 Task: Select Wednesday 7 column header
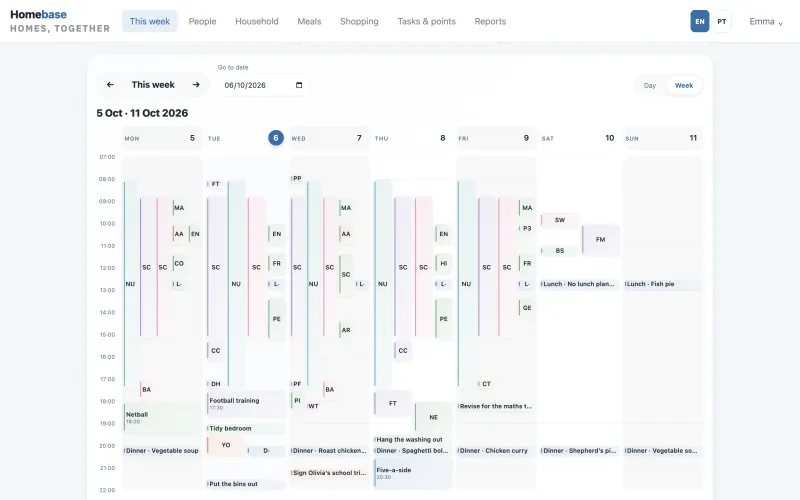point(329,138)
